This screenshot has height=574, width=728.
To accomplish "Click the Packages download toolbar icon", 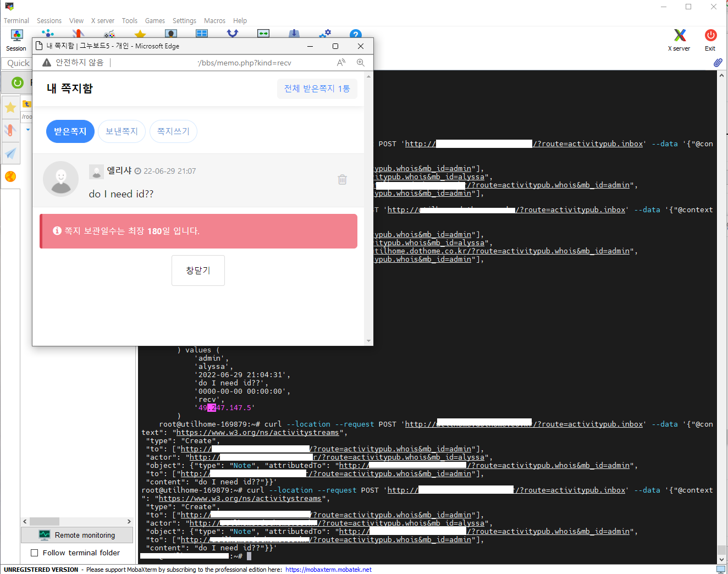I will [294, 34].
